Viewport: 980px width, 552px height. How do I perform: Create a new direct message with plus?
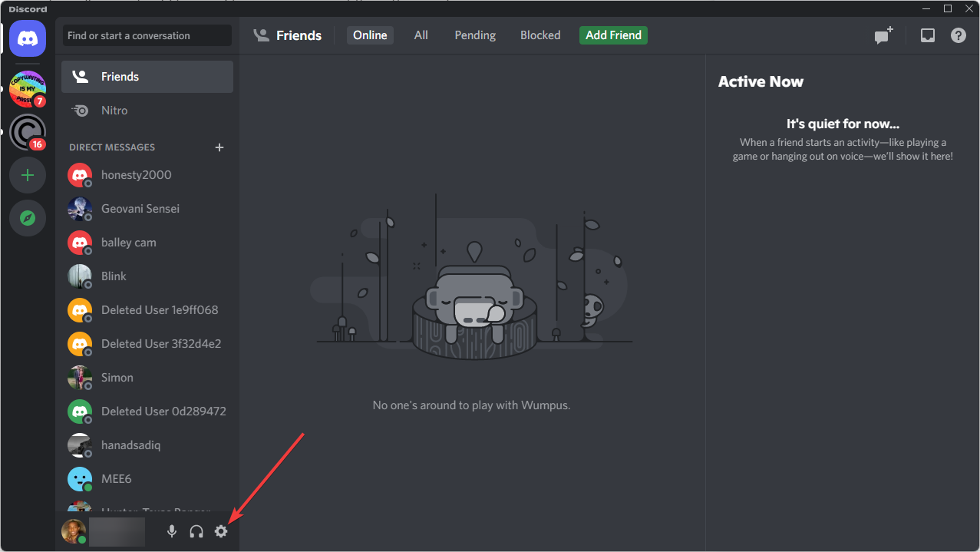(x=219, y=147)
